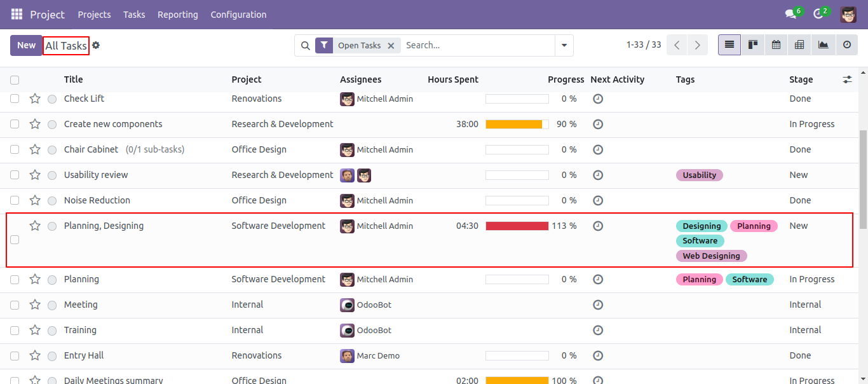Switch to list view
868x384 pixels.
(x=729, y=45)
